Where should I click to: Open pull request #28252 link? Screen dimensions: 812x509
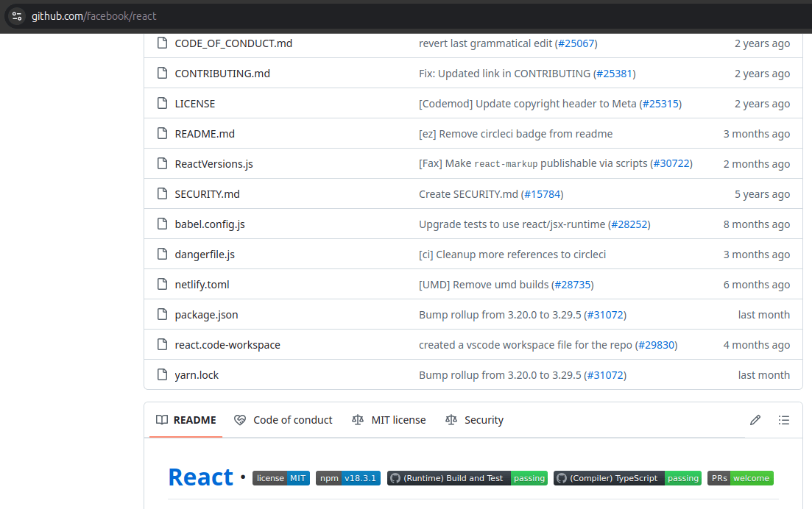point(629,224)
